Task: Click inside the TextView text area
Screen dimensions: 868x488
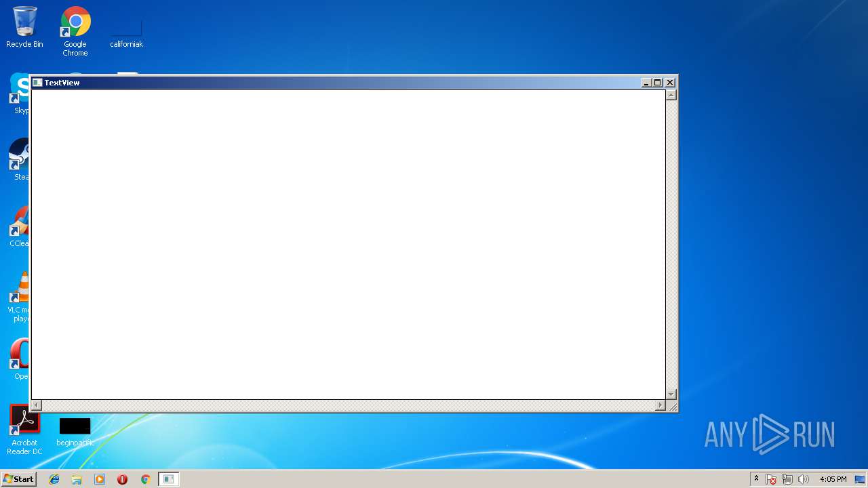Action: pos(348,244)
